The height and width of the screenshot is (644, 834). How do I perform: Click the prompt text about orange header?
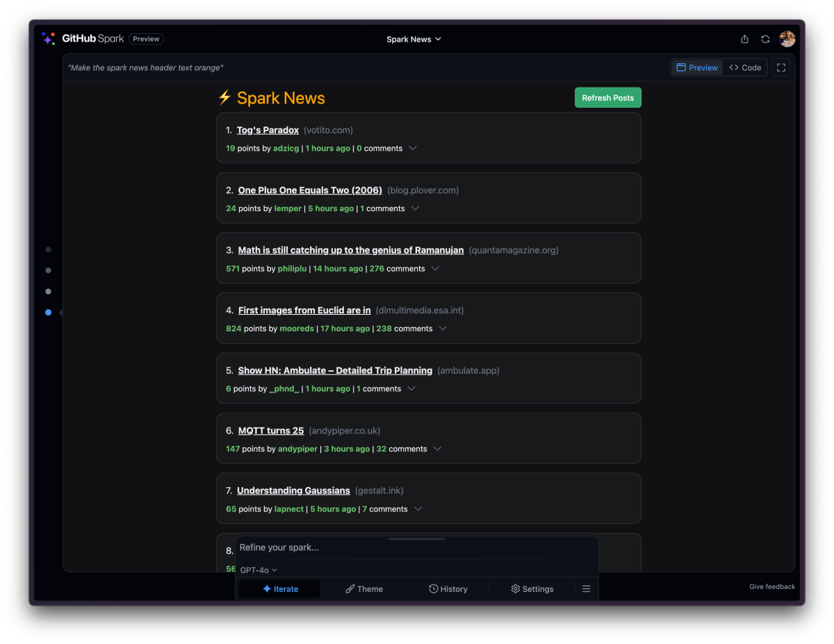coord(145,68)
